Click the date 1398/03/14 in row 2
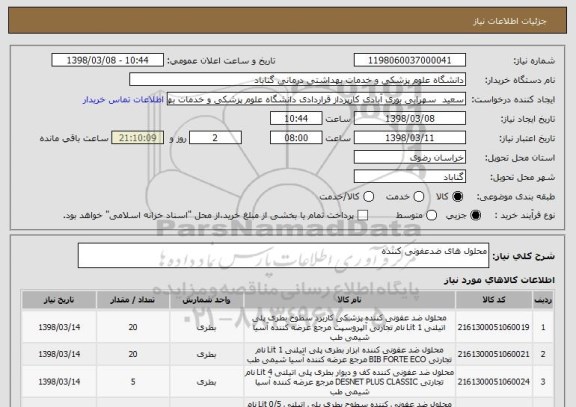This screenshot has width=576, height=407. [59, 354]
